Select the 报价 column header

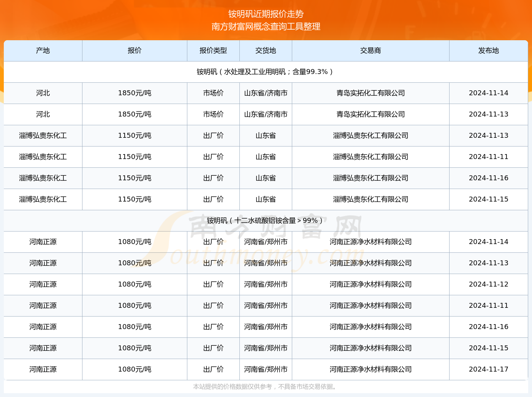coord(135,50)
